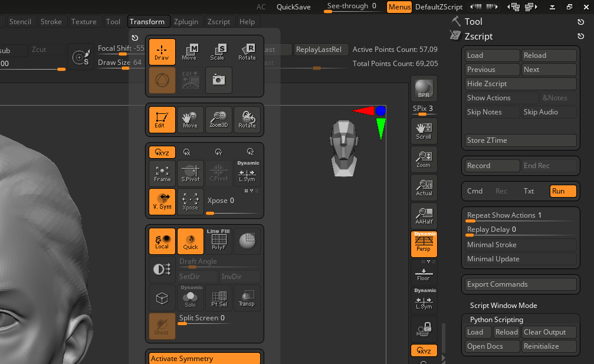Click the Xpose icon

pyautogui.click(x=190, y=202)
